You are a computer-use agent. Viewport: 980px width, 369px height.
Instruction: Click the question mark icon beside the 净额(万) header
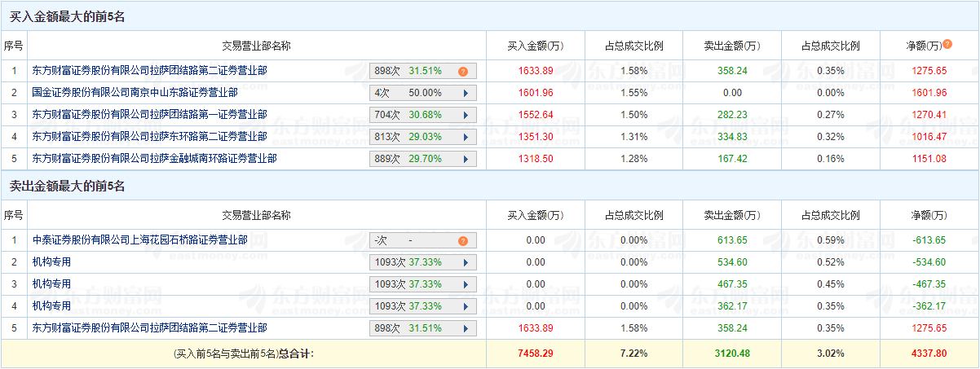pos(947,44)
